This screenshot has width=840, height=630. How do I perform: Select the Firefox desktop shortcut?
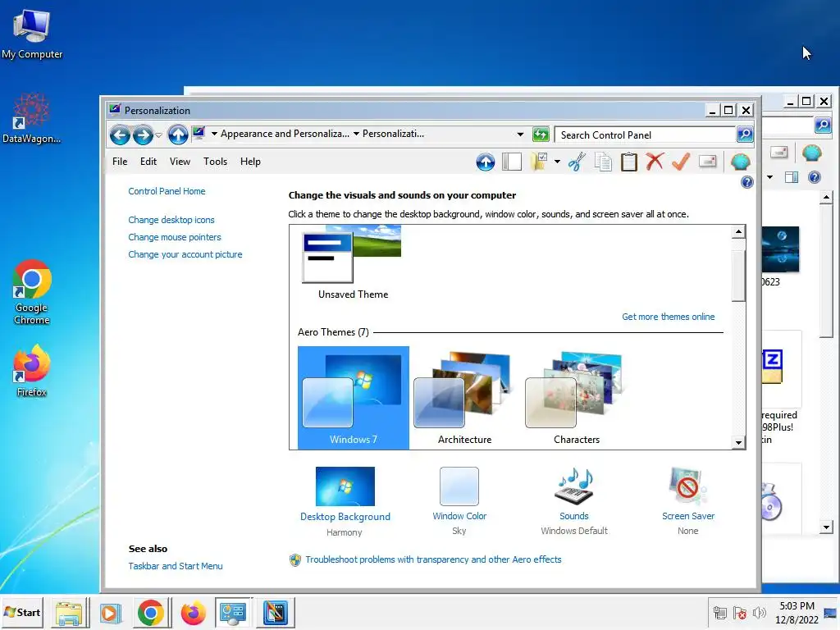(32, 371)
